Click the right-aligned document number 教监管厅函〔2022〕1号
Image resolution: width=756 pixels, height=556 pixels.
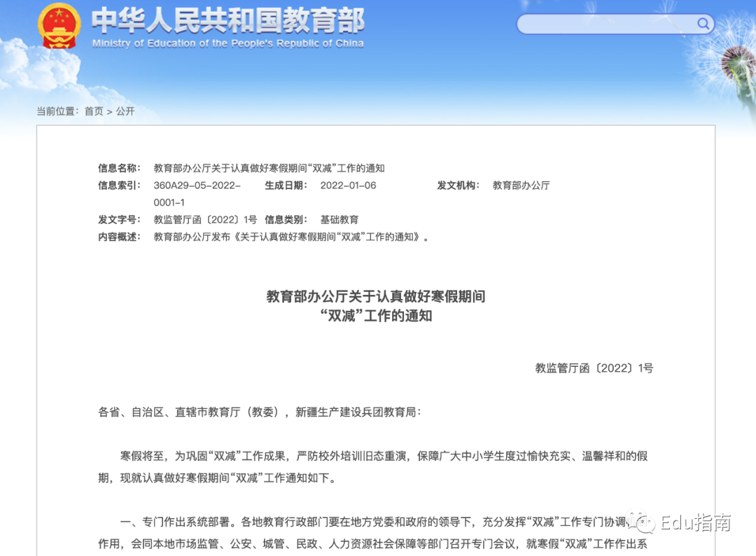click(594, 368)
